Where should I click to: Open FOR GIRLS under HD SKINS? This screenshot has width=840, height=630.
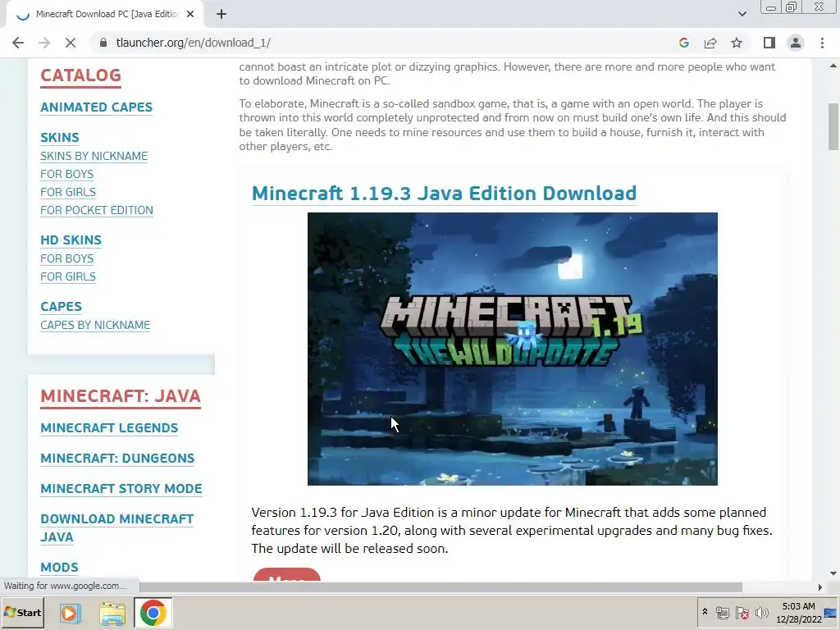[x=68, y=277]
